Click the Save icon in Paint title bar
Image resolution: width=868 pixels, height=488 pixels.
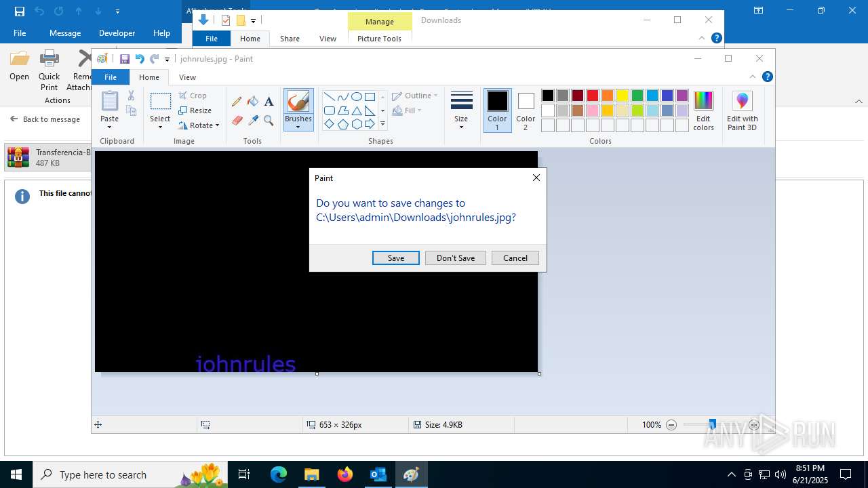125,59
